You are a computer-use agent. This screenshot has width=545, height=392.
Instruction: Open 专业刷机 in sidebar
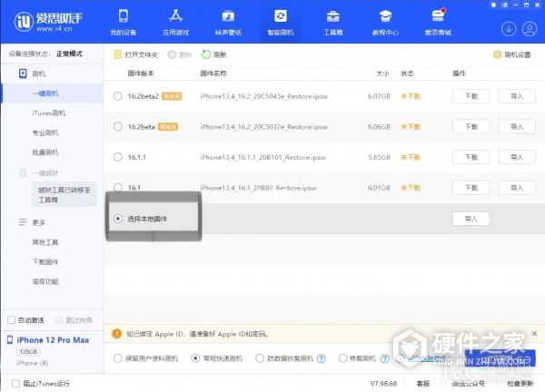coord(45,132)
